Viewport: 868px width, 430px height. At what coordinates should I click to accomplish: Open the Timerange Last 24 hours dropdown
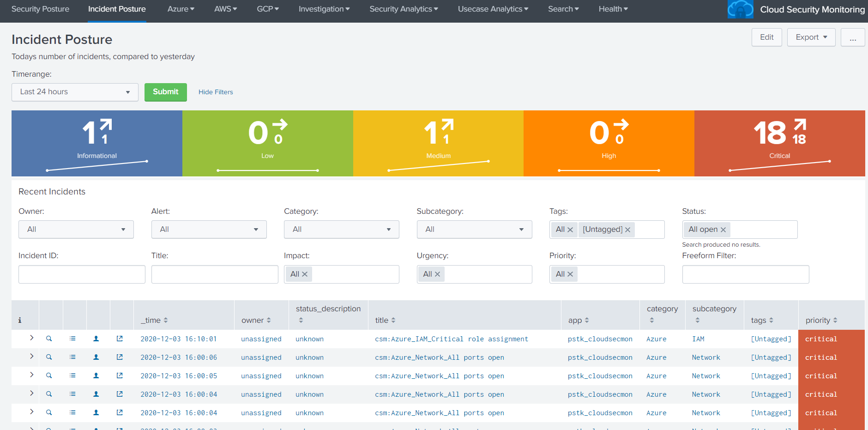coord(75,92)
